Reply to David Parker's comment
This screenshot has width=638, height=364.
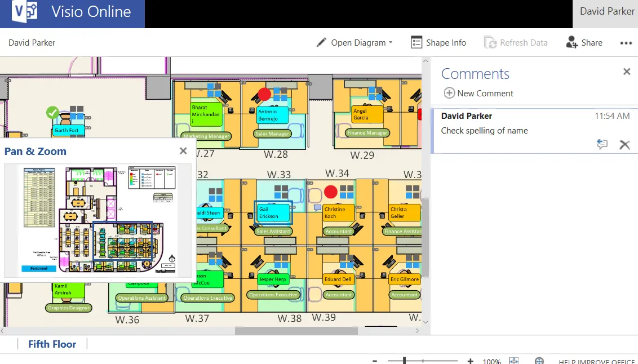(x=602, y=144)
